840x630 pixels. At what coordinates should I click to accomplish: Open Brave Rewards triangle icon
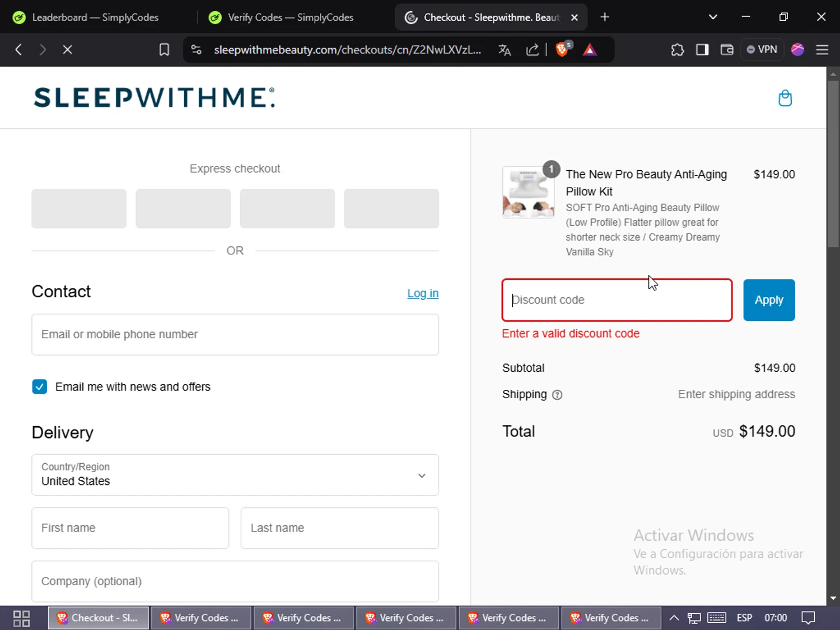pyautogui.click(x=590, y=50)
